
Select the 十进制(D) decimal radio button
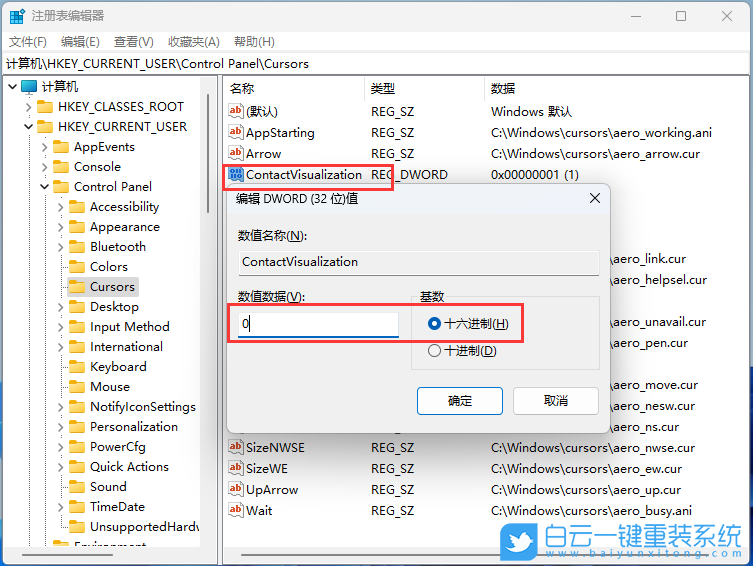pos(434,351)
